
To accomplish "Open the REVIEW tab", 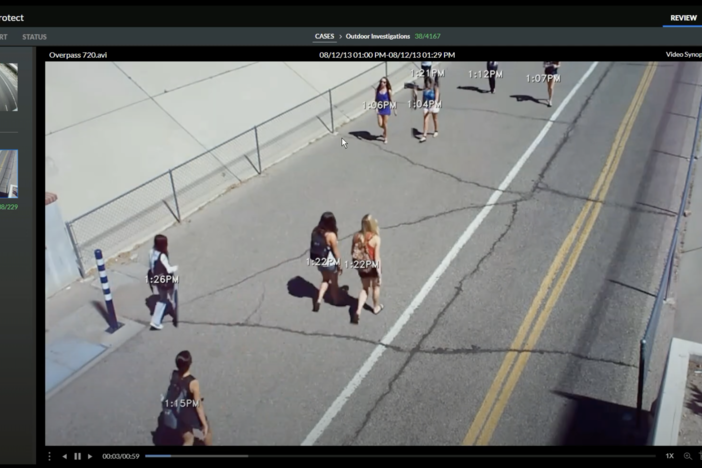I will (683, 18).
